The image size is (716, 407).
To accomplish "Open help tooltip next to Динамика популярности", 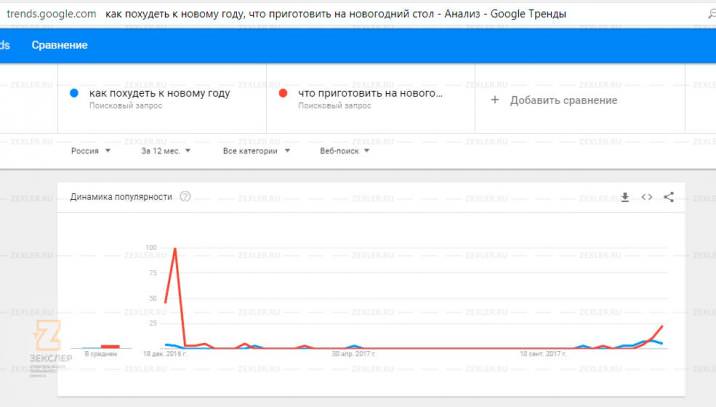I will [185, 196].
